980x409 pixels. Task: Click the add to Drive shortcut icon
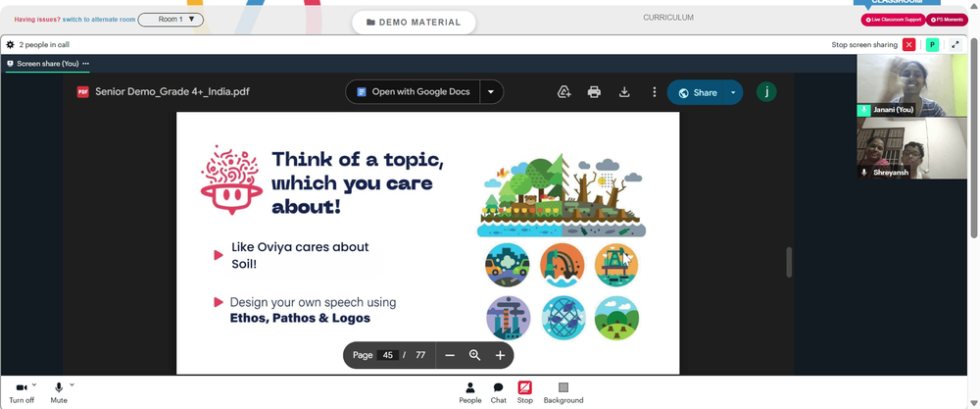[563, 92]
